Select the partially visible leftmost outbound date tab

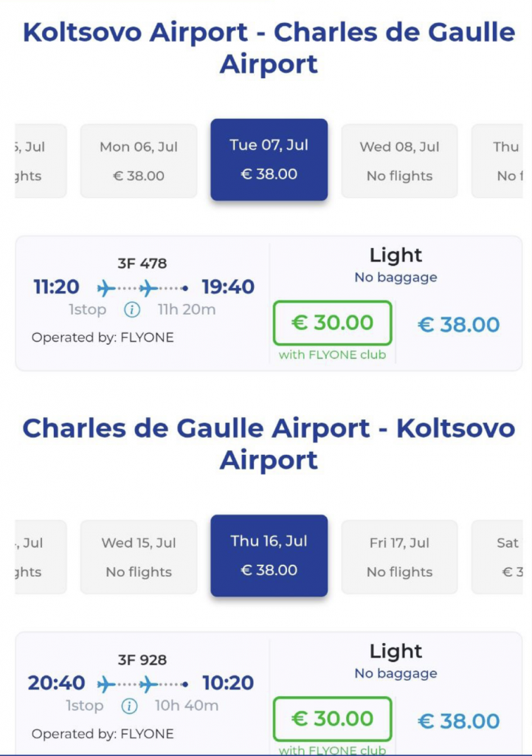click(40, 161)
